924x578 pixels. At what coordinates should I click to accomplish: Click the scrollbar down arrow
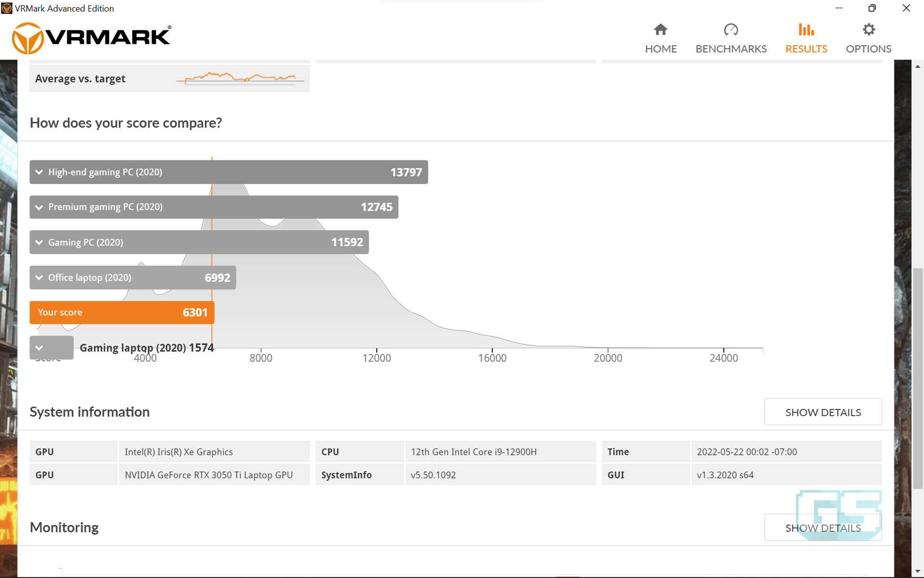(x=918, y=571)
